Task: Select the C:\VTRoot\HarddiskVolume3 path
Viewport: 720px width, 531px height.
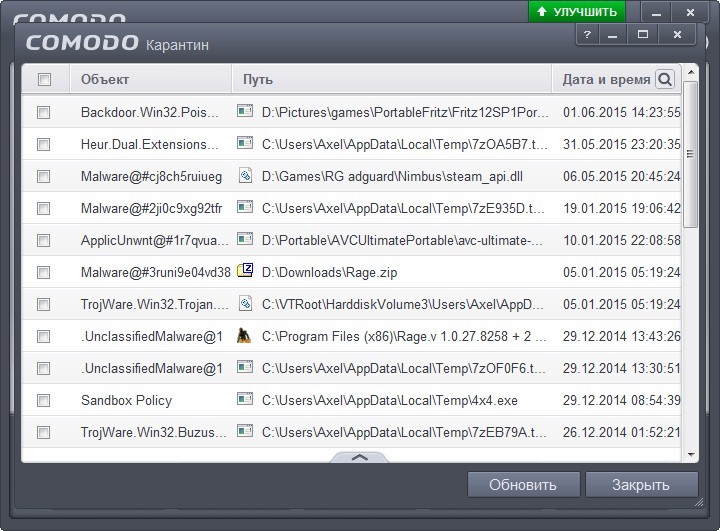Action: pos(403,305)
